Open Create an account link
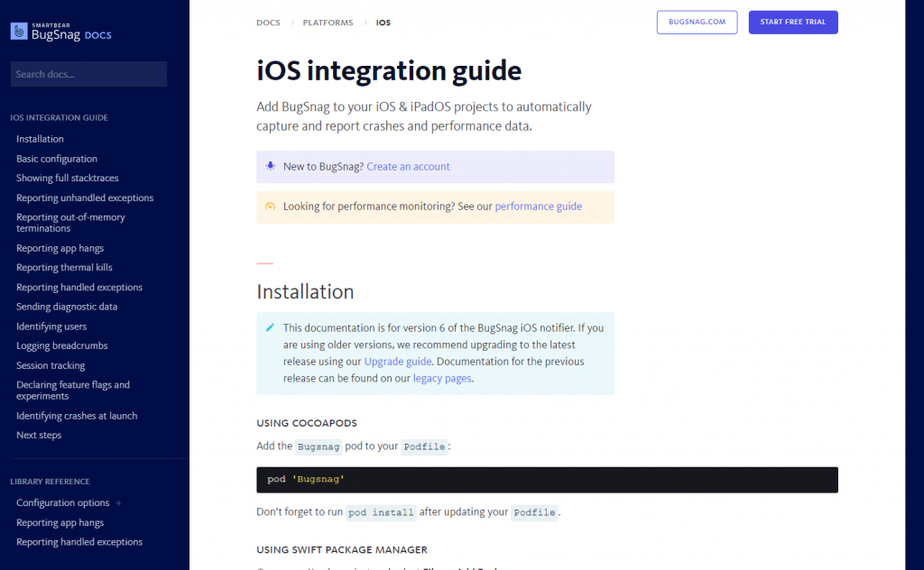 click(x=408, y=167)
